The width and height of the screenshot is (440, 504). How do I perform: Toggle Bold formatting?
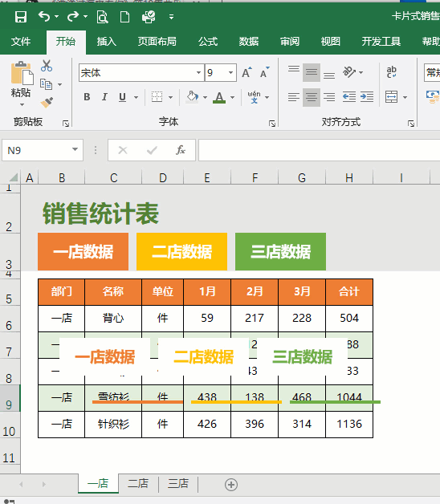click(x=87, y=97)
